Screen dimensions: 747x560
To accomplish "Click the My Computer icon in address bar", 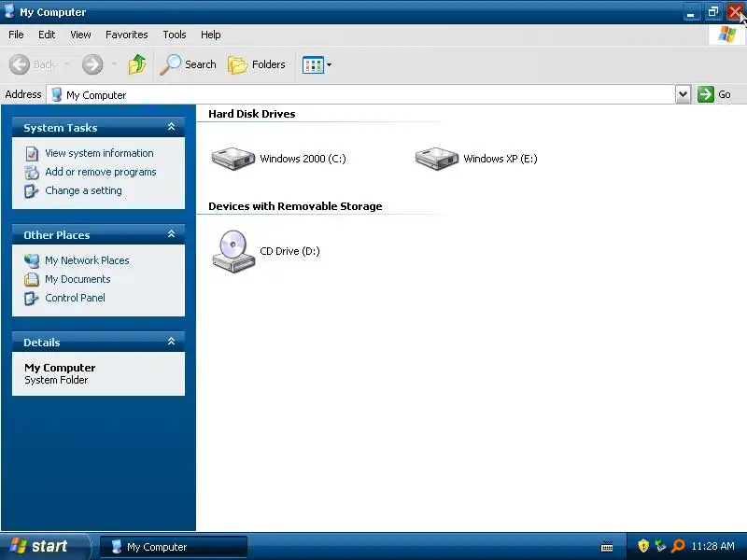I will pos(56,94).
